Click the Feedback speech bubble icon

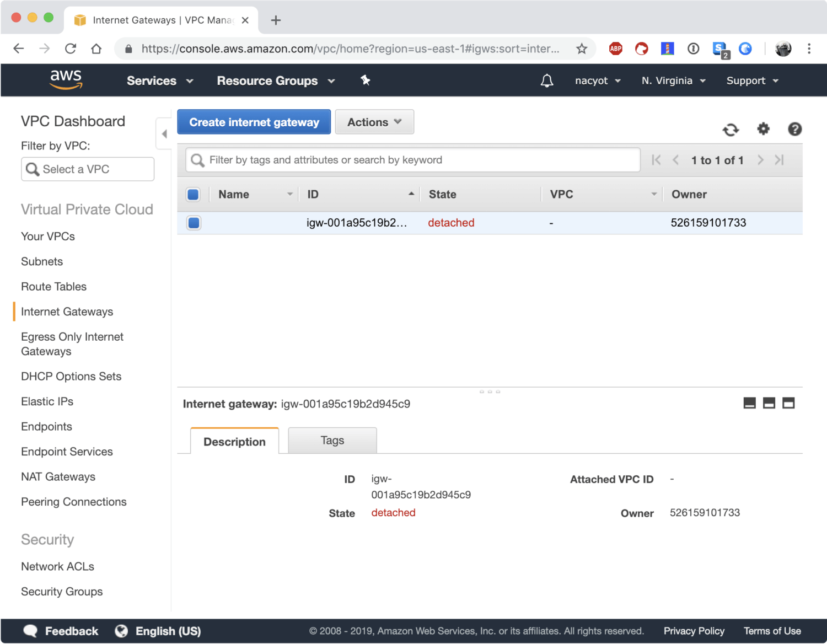click(x=30, y=631)
